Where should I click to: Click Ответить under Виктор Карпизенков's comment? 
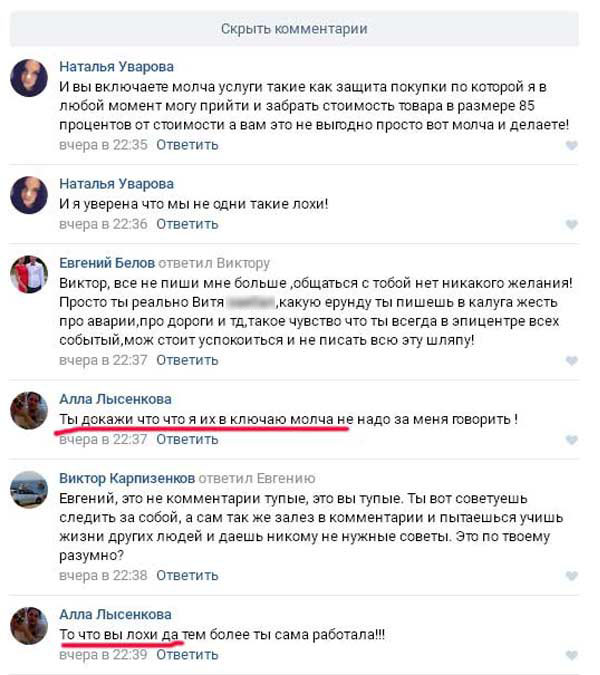[x=187, y=576]
